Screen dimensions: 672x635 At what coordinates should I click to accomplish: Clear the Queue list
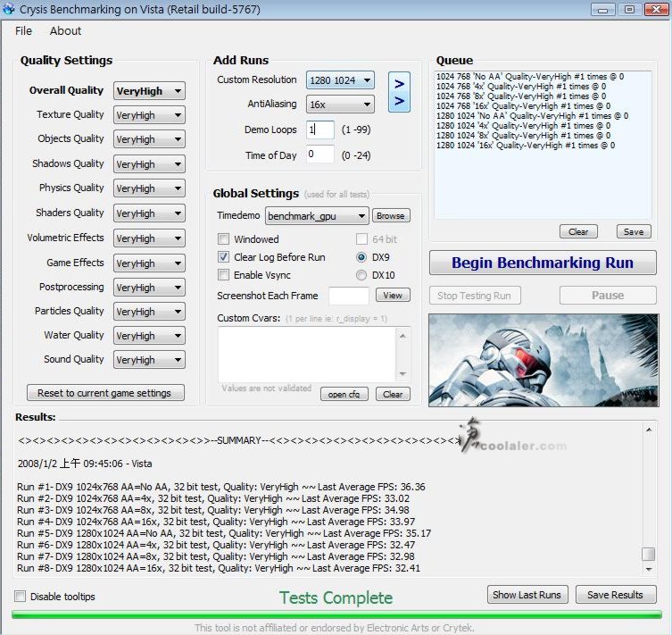click(578, 231)
